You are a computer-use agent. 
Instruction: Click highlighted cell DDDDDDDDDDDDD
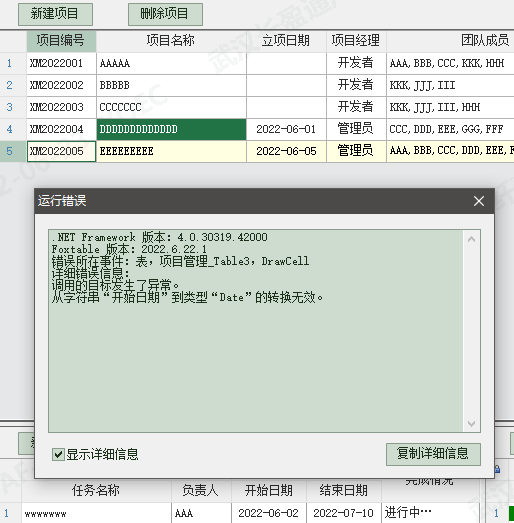[171, 129]
